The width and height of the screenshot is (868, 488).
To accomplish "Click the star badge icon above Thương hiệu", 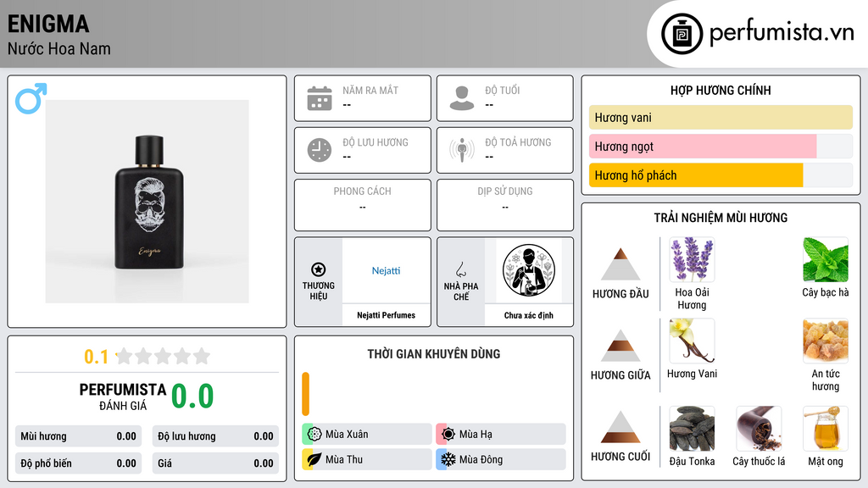I will tap(319, 269).
